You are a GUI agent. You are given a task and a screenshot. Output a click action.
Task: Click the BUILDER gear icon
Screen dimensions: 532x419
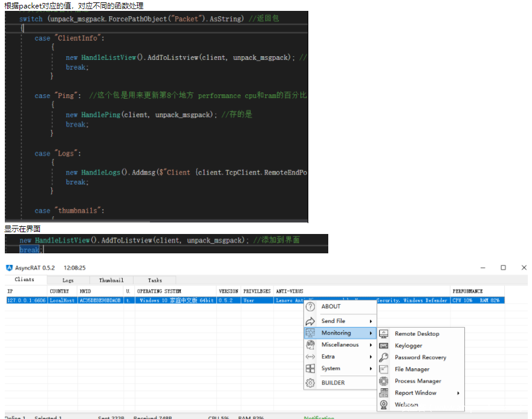pyautogui.click(x=311, y=383)
